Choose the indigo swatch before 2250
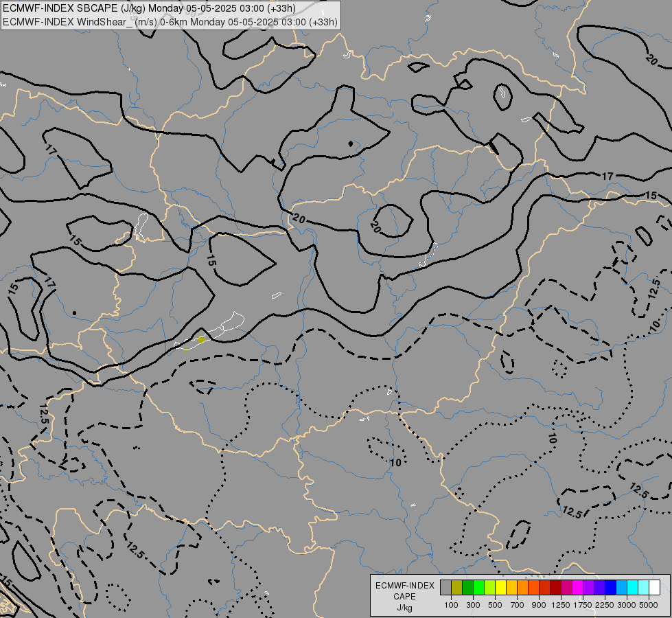This screenshot has height=618, width=672. click(599, 588)
